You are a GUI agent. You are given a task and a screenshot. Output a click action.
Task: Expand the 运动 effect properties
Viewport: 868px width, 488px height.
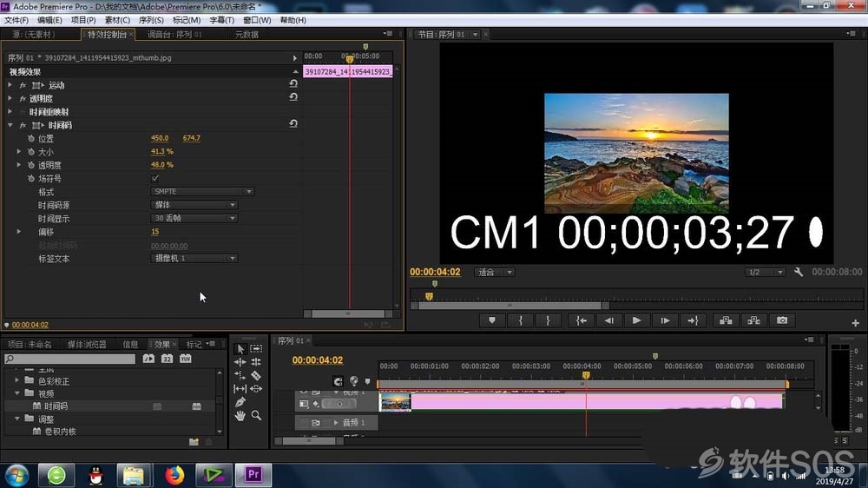(10, 85)
